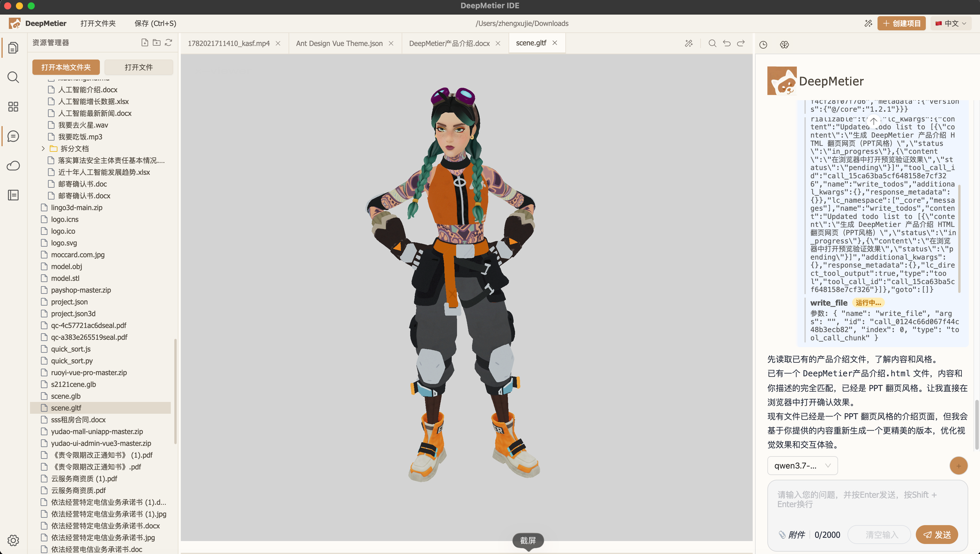980x554 pixels.
Task: Close the 1782021711410_kasf.mp4 tab
Action: pyautogui.click(x=278, y=43)
